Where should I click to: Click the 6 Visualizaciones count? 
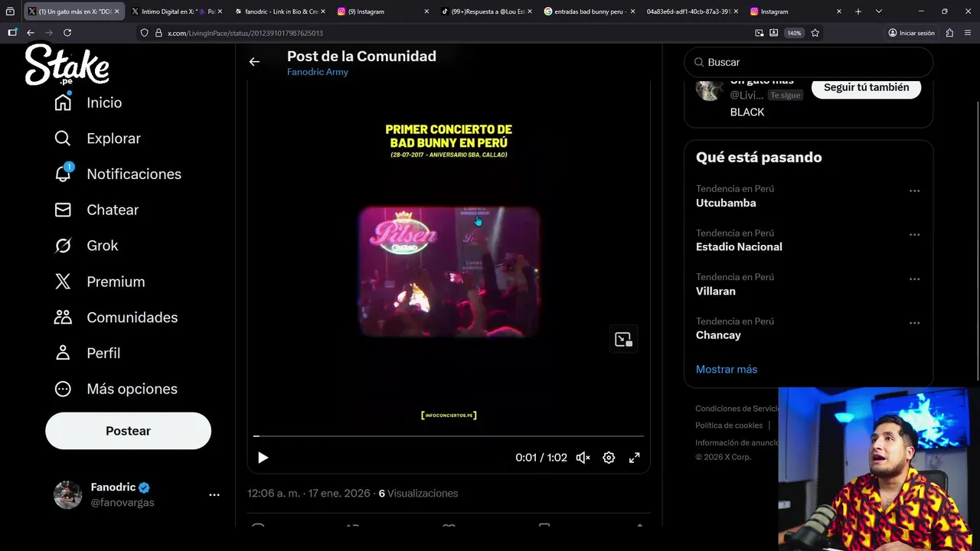coord(418,494)
